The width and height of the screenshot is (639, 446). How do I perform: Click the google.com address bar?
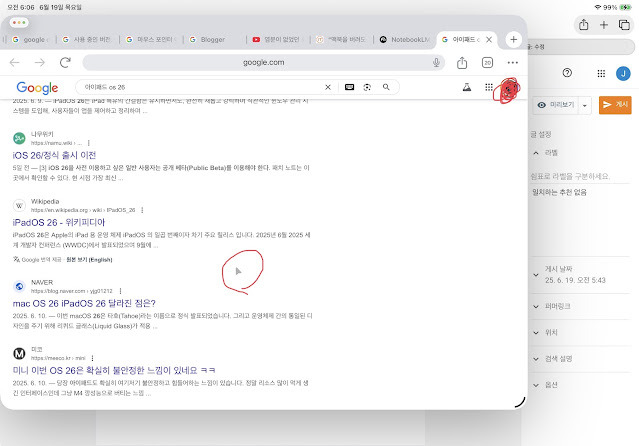click(x=263, y=62)
